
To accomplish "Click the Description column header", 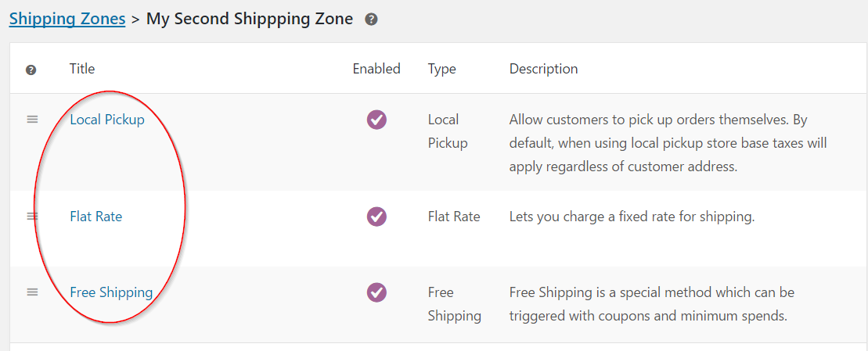I will [x=543, y=69].
